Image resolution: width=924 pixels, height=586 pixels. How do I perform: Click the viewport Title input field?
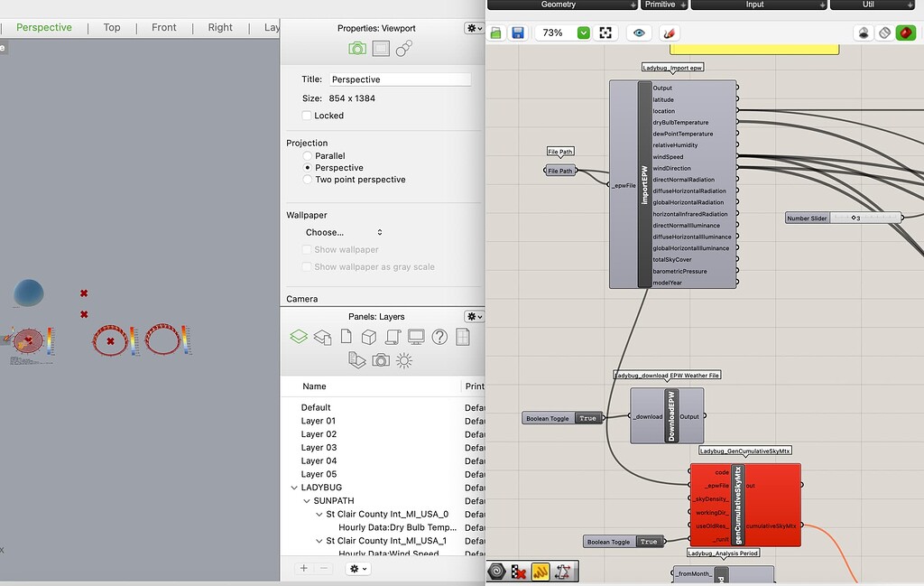pyautogui.click(x=400, y=79)
